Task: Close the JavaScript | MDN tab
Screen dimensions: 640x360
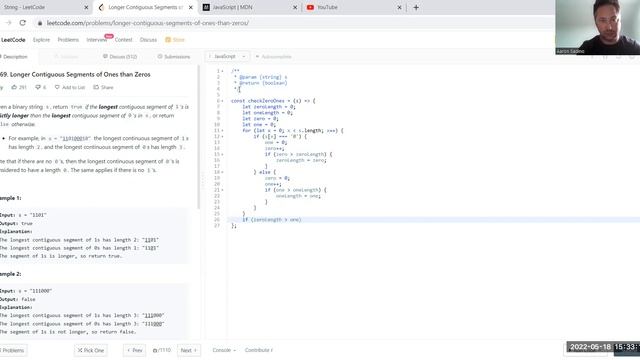Action: coord(295,7)
